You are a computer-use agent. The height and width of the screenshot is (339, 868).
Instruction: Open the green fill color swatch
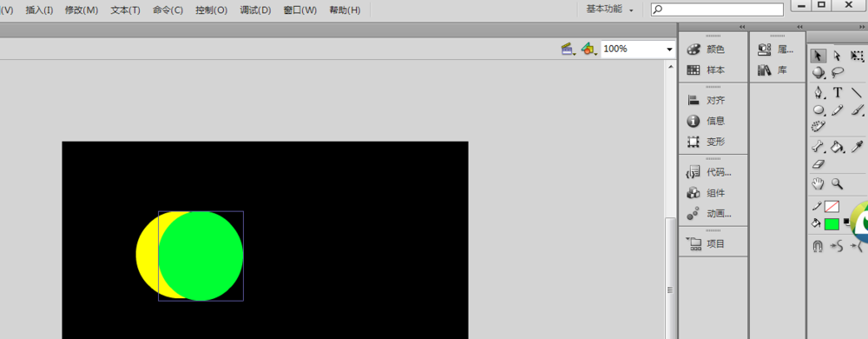coord(832,223)
